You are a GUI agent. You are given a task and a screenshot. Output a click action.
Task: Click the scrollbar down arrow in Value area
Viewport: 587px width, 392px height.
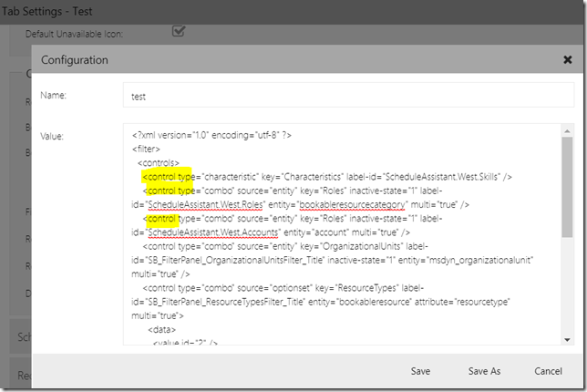click(567, 340)
